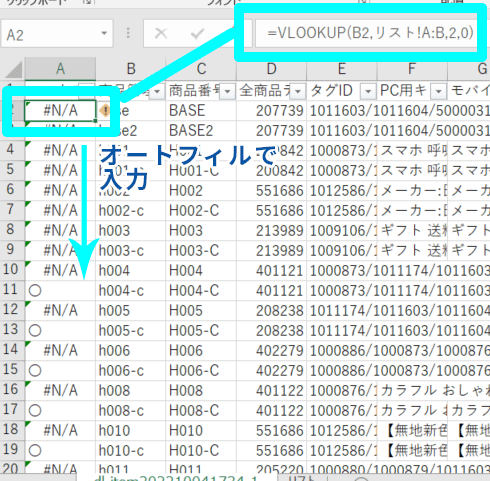Select cell B8 containing h003
This screenshot has width=490, height=481.
(x=131, y=231)
